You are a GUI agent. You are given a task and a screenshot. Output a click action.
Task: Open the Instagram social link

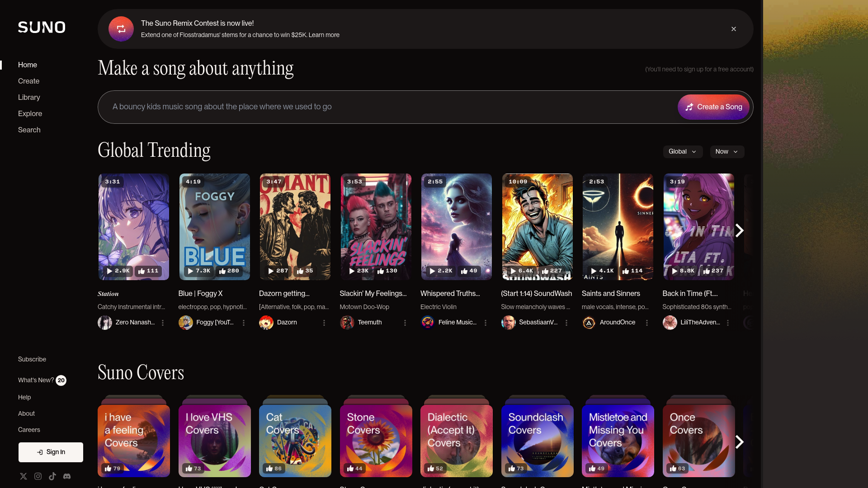point(38,476)
